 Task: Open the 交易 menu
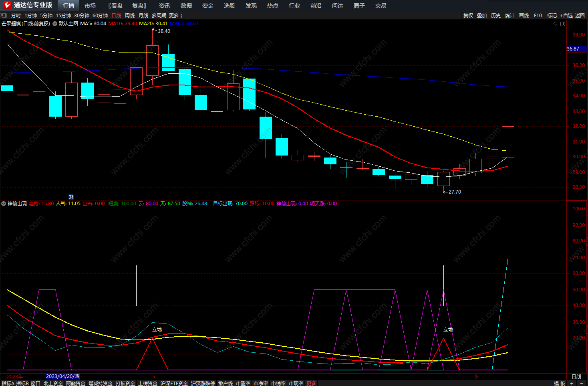[x=381, y=6]
